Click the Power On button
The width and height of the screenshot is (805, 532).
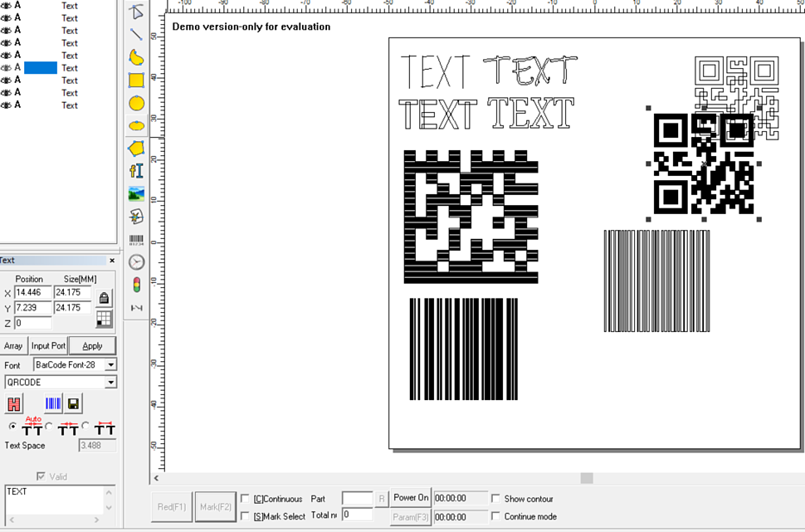(x=411, y=498)
